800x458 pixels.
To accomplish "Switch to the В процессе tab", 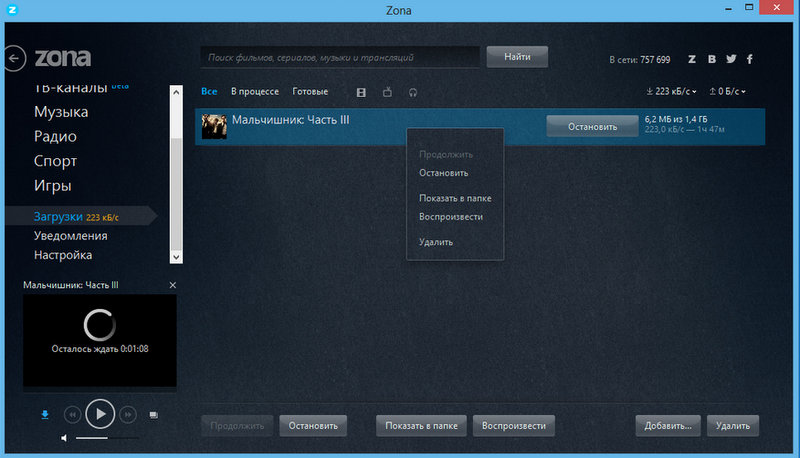I will click(255, 92).
